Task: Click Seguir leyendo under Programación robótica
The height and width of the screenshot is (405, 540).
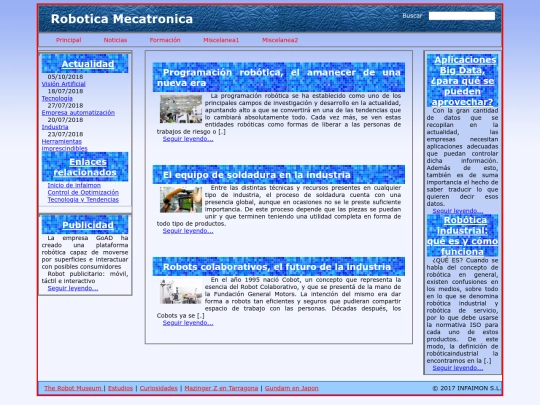Action: click(188, 139)
